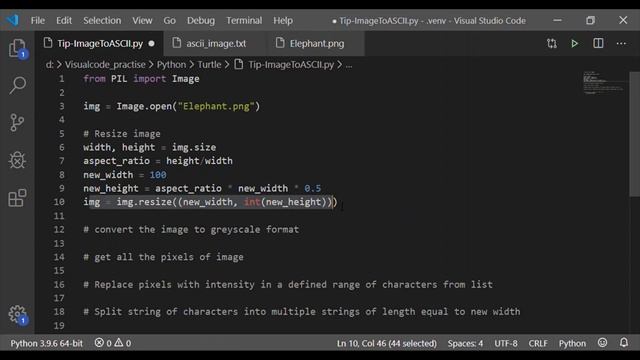Viewport: 640px width, 360px height.
Task: Click the "# Replace pixels with intensity" comment line
Action: coord(288,284)
